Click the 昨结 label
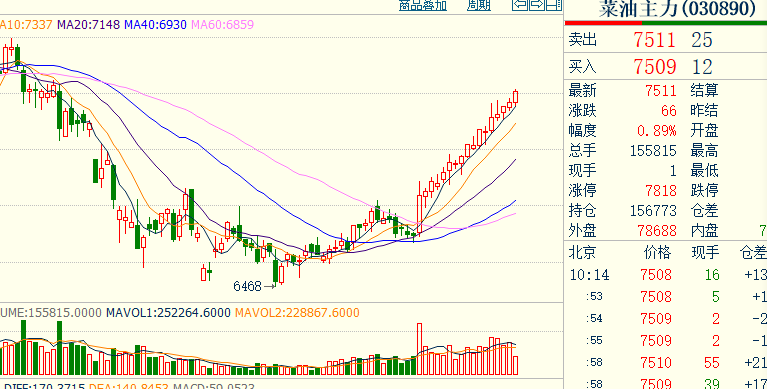Viewport: 767px width, 389px height. click(704, 111)
